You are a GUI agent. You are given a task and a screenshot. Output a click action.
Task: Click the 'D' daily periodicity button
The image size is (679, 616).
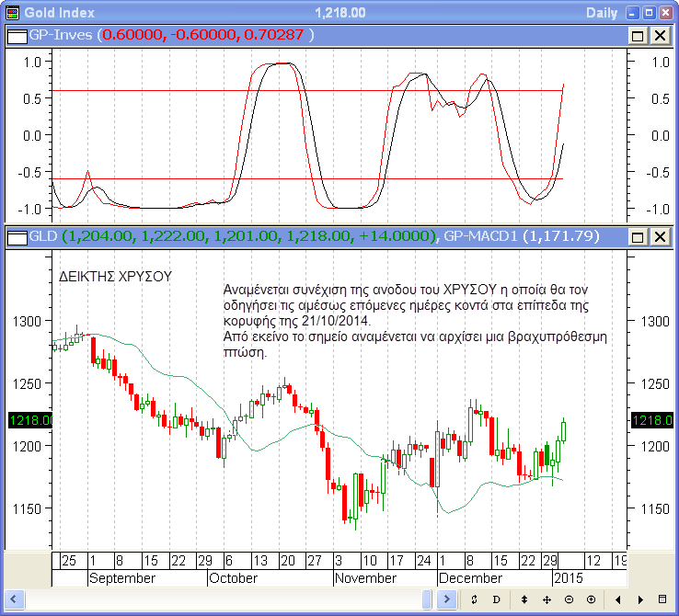497,599
